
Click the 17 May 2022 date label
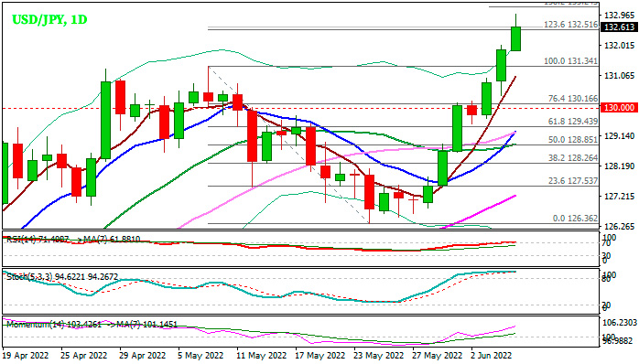319,356
